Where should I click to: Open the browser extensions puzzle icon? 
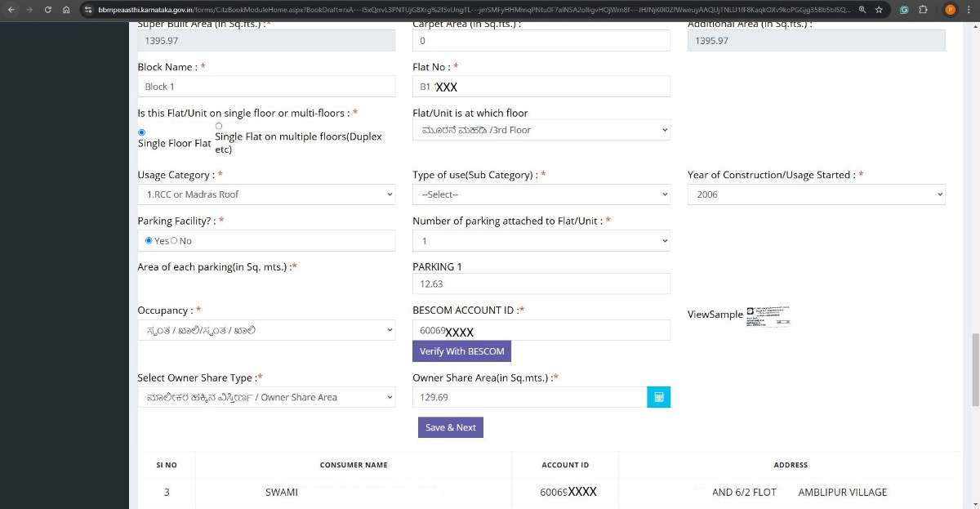pyautogui.click(x=923, y=10)
